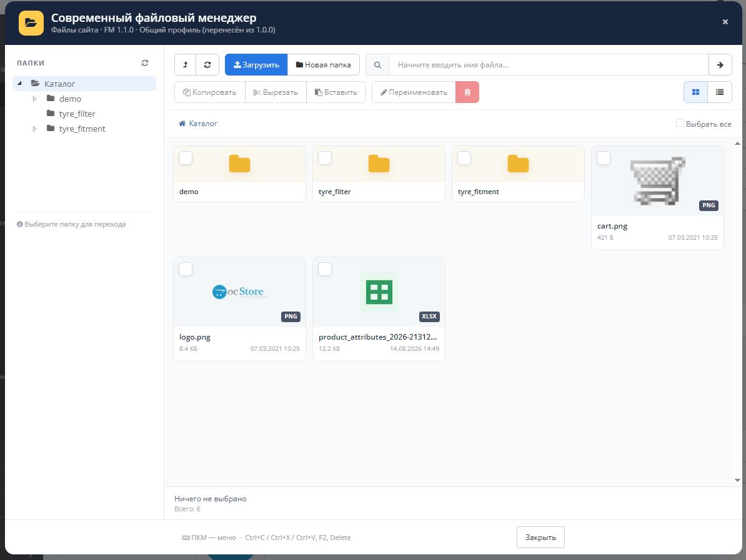Screen dimensions: 746x560
Task: Click the Вырезать button
Action: click(276, 92)
